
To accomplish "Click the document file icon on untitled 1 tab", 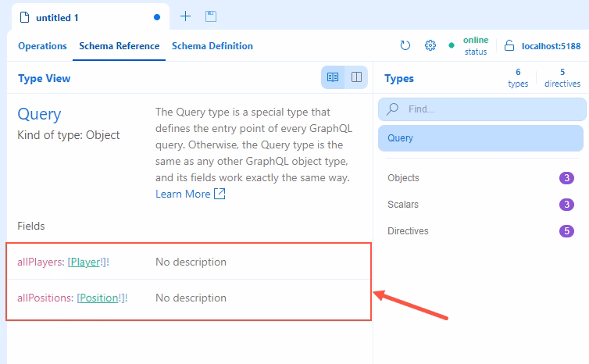I will point(24,17).
